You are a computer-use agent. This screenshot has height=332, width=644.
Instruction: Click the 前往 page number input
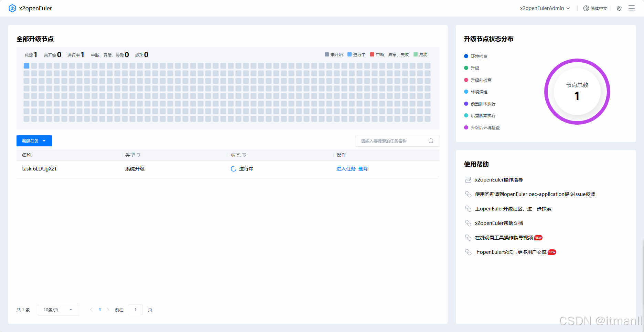136,310
